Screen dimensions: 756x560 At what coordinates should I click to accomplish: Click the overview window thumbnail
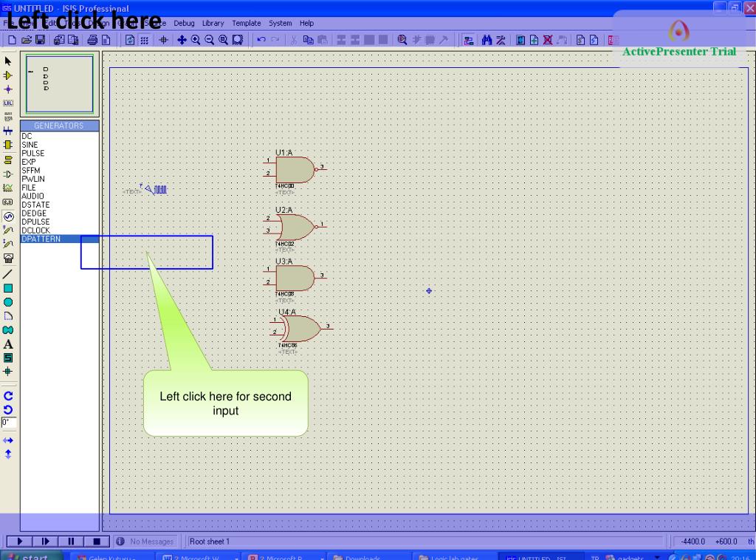(x=60, y=84)
